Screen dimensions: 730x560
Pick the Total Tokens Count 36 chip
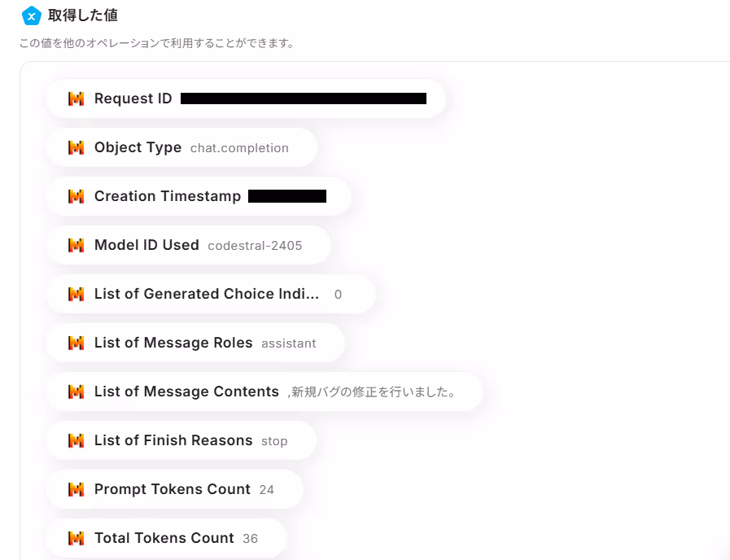coord(166,538)
